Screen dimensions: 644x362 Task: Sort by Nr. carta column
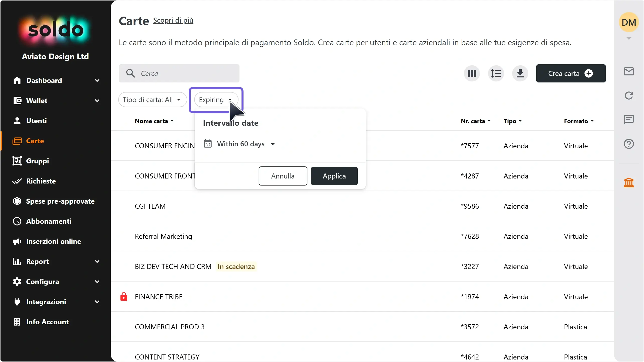pos(476,121)
